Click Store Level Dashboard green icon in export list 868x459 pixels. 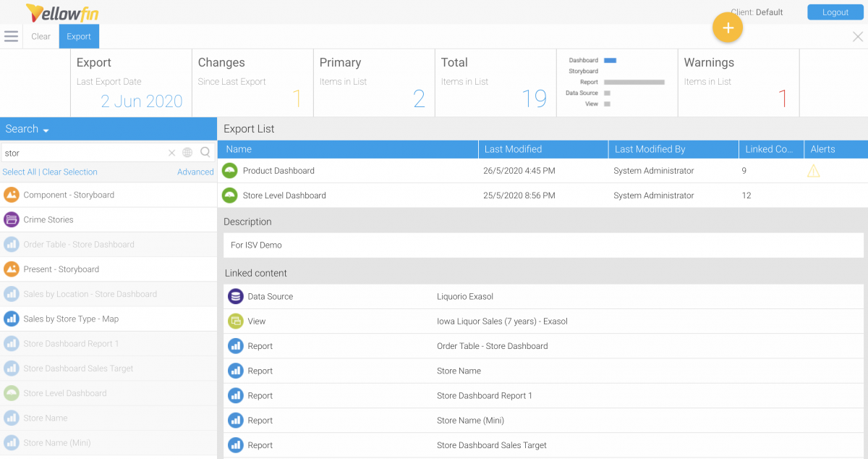tap(229, 195)
